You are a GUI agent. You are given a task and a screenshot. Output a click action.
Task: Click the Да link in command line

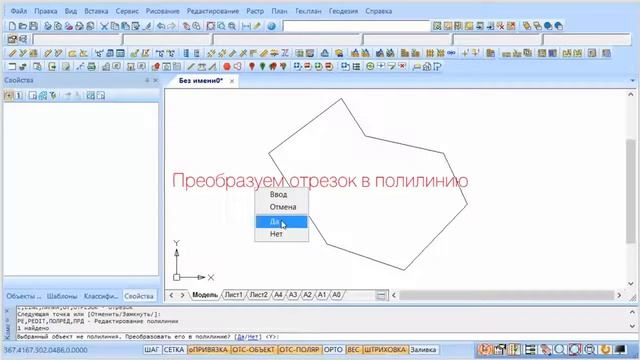pyautogui.click(x=240, y=337)
